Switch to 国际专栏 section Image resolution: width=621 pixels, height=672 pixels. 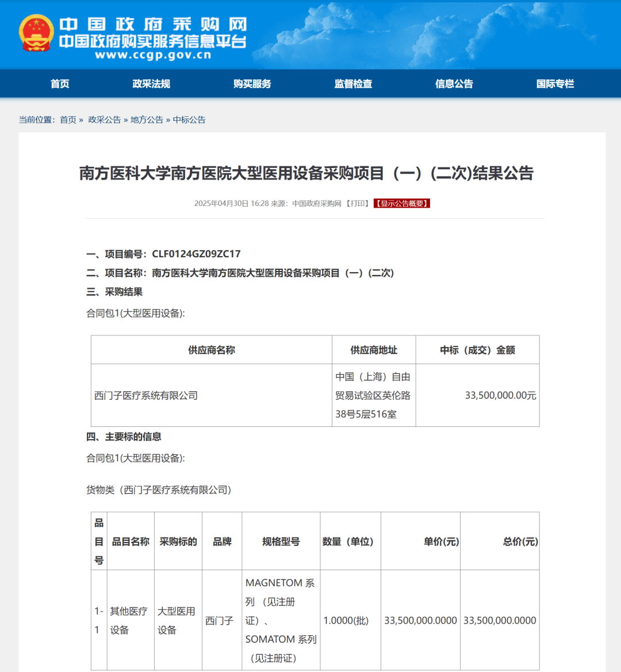(x=555, y=83)
